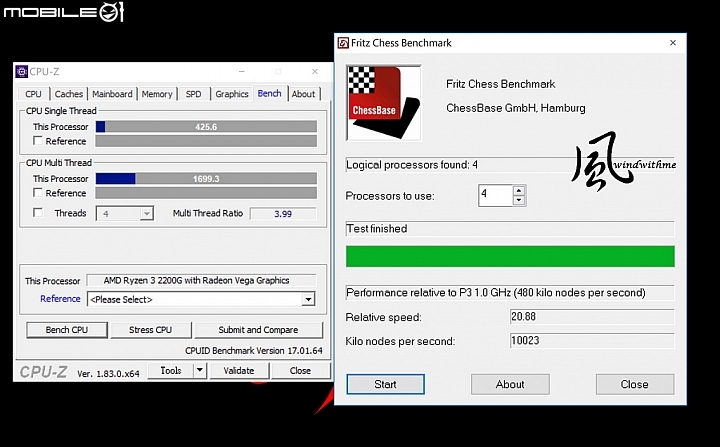720x447 pixels.
Task: Enable Single Thread Reference checkbox
Action: (38, 141)
